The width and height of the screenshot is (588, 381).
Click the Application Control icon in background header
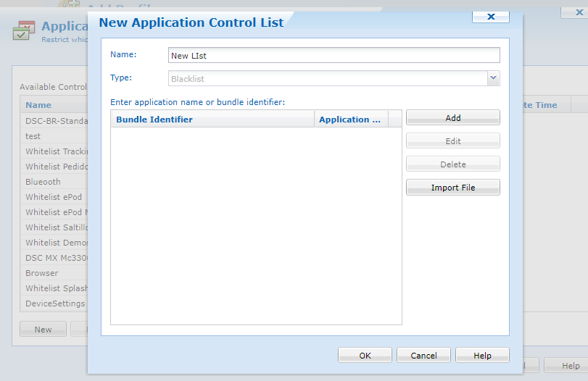23,30
